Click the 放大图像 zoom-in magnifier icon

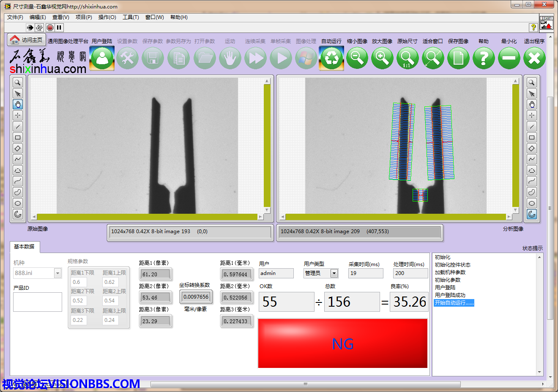pos(382,58)
